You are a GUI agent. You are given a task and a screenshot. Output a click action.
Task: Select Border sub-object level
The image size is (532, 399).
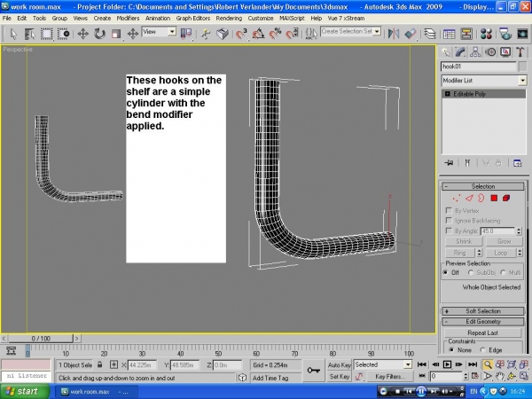[x=481, y=198]
